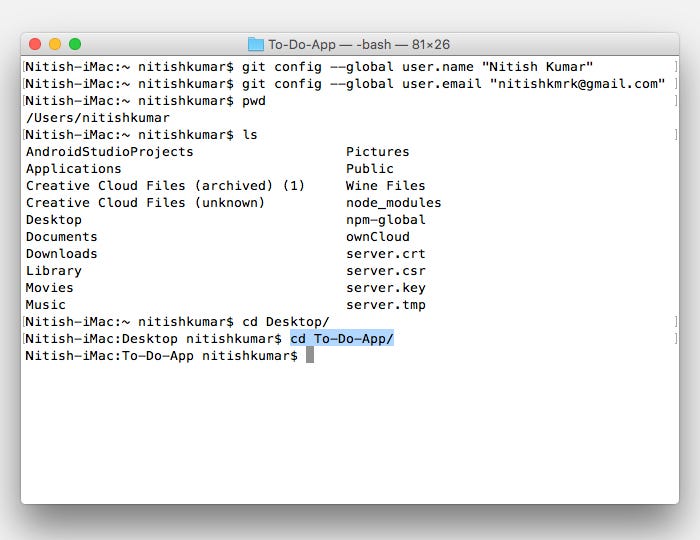Click Public in the ls listing
The image size is (700, 540).
pos(370,169)
